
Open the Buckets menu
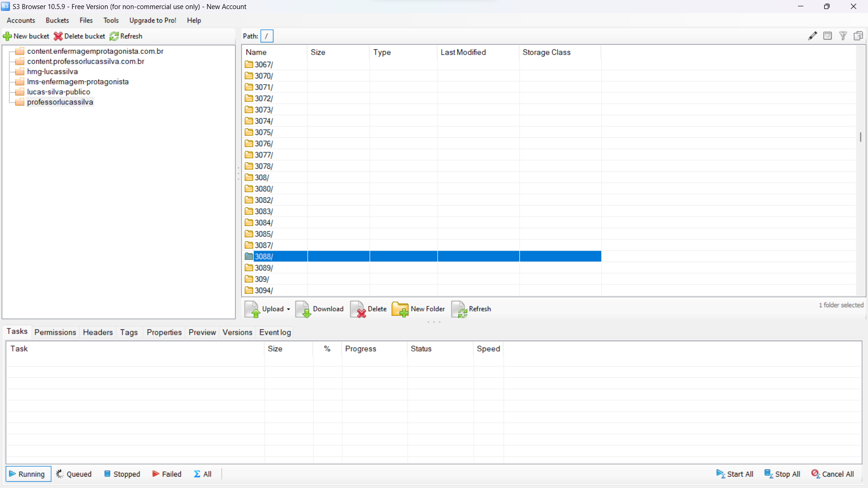(x=57, y=20)
